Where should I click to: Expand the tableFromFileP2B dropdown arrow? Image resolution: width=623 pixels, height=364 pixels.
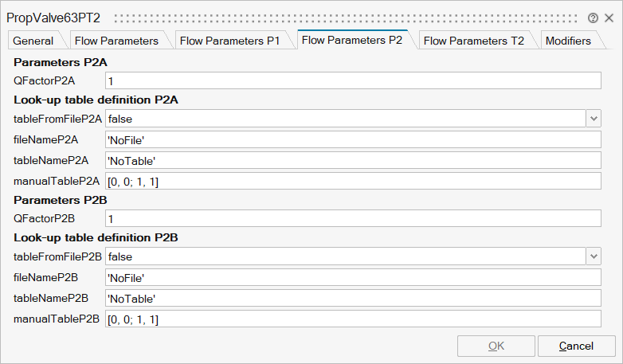[x=594, y=256]
